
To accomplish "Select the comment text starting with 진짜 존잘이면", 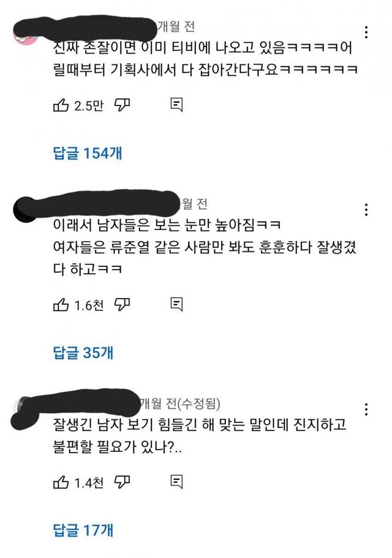I will [205, 58].
